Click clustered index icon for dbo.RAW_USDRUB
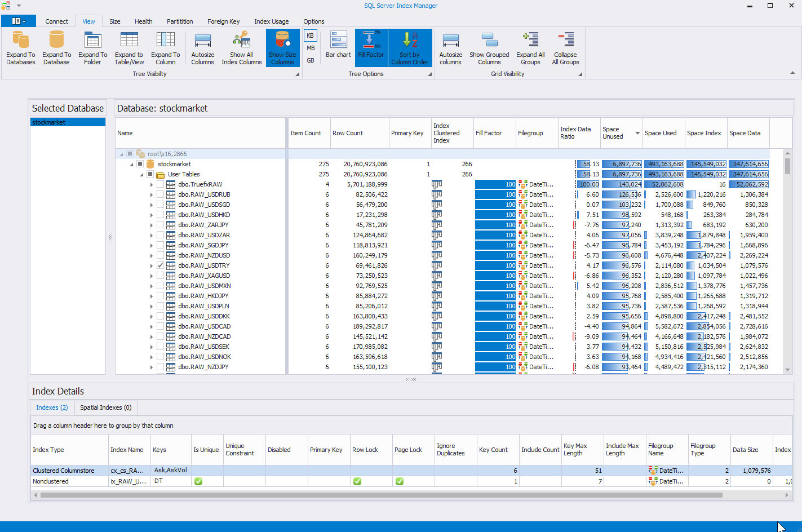 pyautogui.click(x=436, y=194)
